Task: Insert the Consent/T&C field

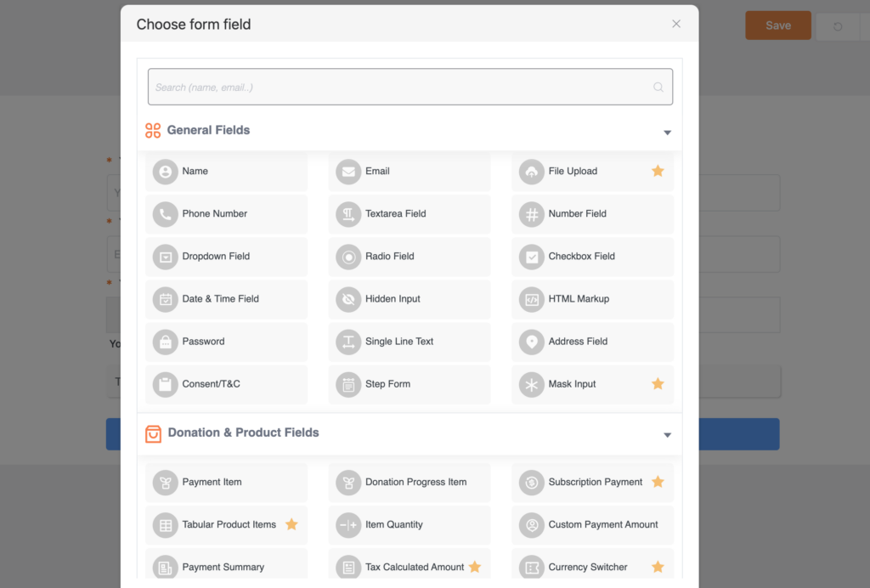Action: coord(211,384)
